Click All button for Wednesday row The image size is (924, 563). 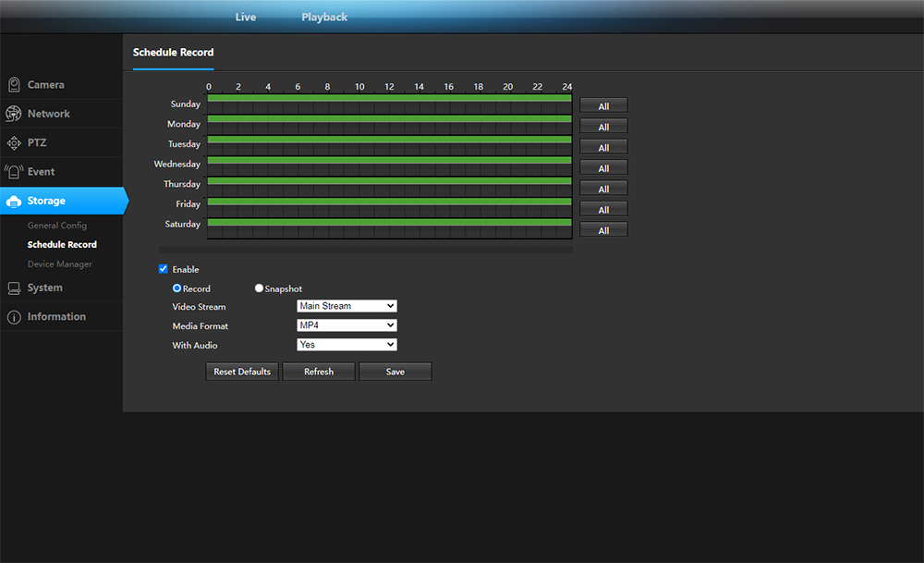coord(603,168)
